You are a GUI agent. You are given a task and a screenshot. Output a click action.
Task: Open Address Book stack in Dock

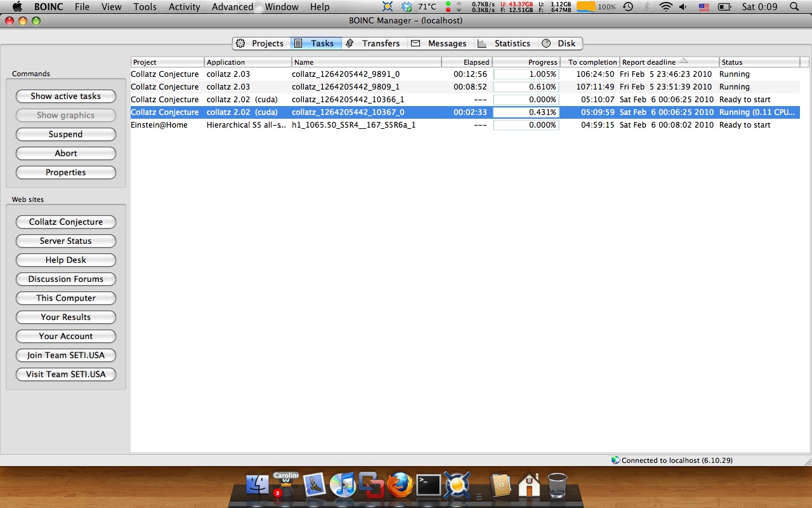[501, 485]
